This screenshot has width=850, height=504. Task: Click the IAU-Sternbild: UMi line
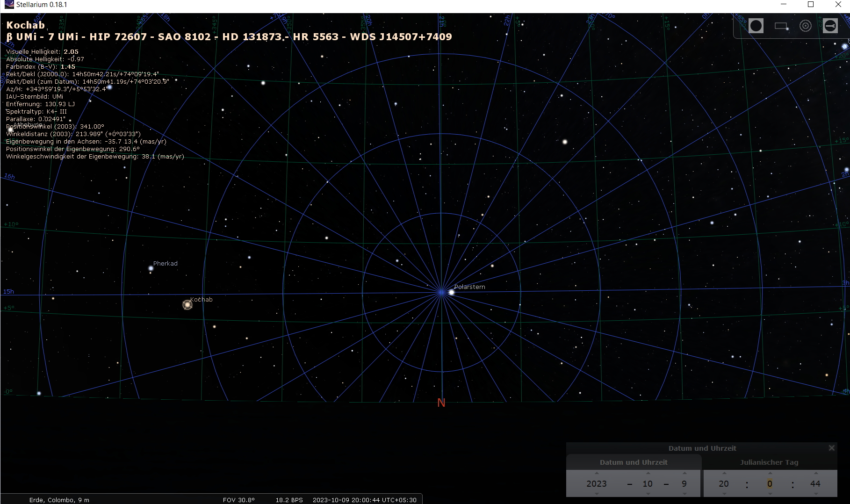(35, 96)
